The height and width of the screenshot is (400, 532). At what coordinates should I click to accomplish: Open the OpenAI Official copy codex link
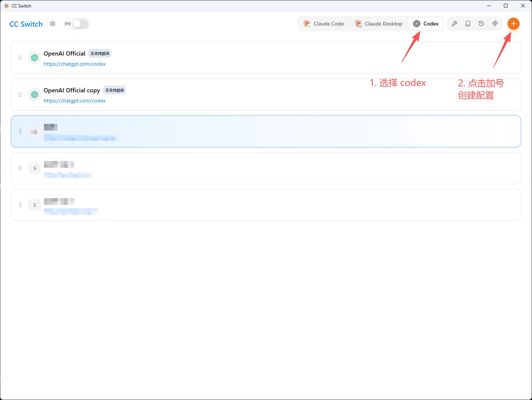click(75, 101)
